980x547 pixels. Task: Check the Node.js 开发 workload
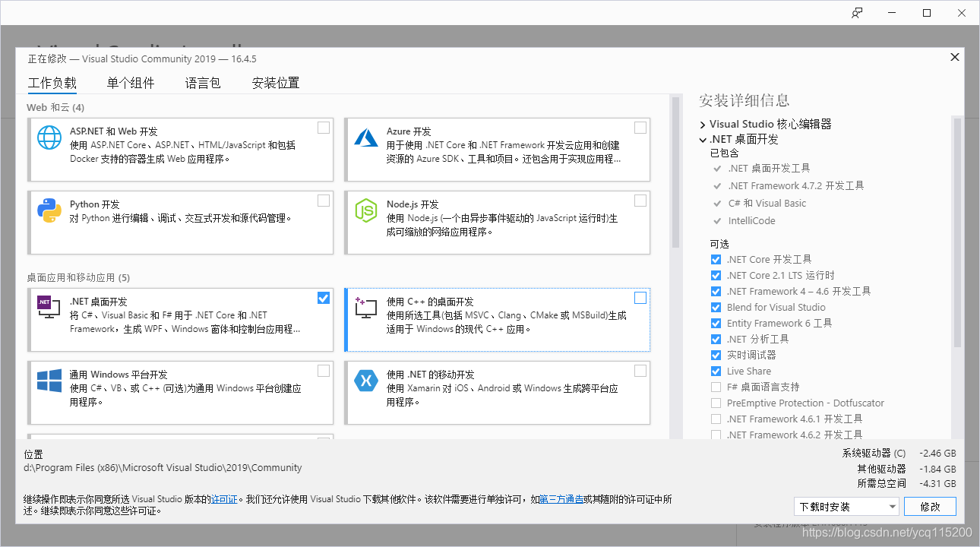pos(640,201)
